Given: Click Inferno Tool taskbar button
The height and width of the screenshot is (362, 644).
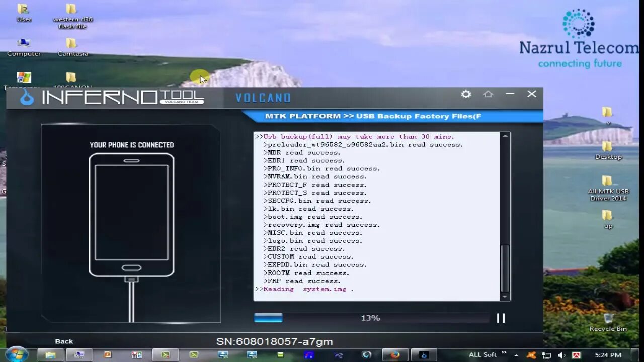Looking at the screenshot, I should coord(424,355).
